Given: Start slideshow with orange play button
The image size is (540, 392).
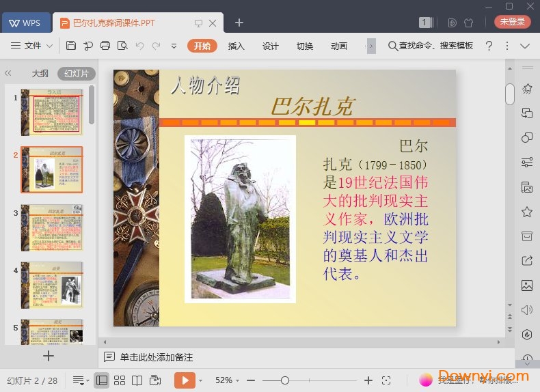Looking at the screenshot, I should [185, 380].
